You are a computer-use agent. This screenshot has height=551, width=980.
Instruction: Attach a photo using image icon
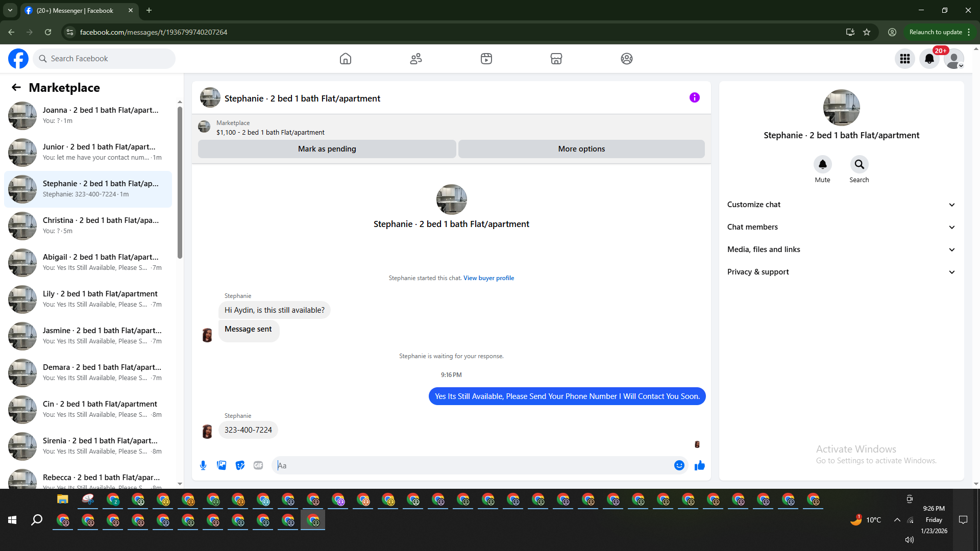(222, 465)
